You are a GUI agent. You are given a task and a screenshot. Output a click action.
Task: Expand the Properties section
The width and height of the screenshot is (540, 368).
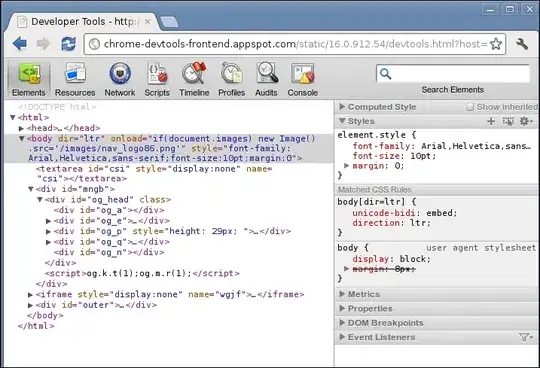click(x=342, y=308)
